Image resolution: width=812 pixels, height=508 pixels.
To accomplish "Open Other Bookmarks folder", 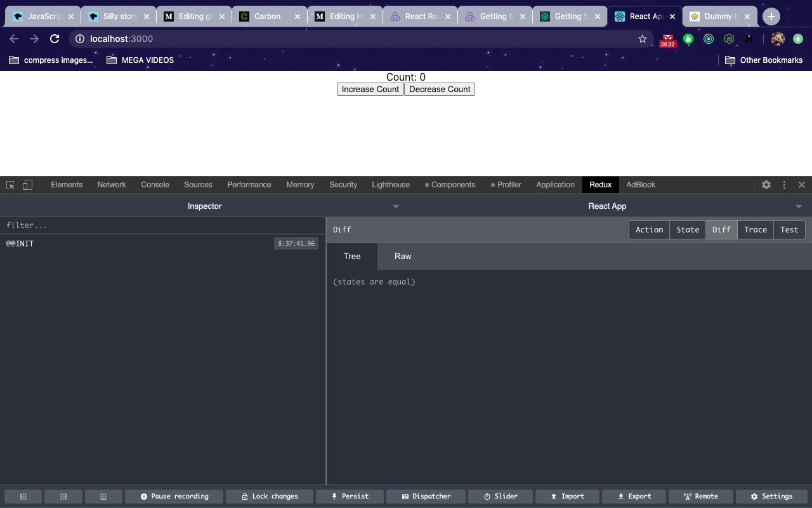I will point(764,60).
